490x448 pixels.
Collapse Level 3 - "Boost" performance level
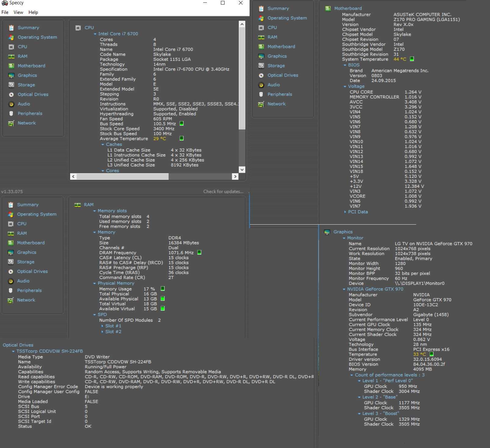pos(359,414)
